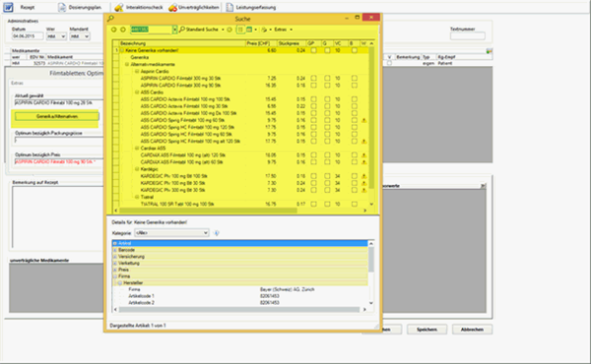This screenshot has height=364, width=591.
Task: Click the Standard Suche magnifier button
Action: 199,30
